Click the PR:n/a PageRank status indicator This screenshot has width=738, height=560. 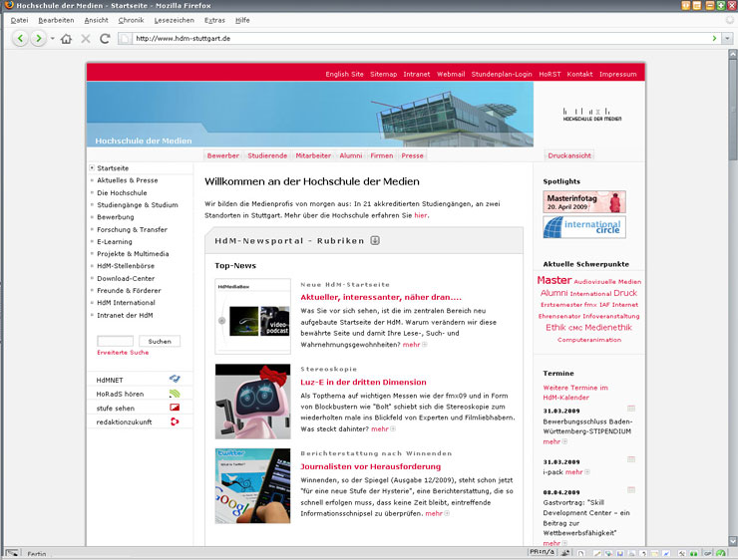coord(542,552)
